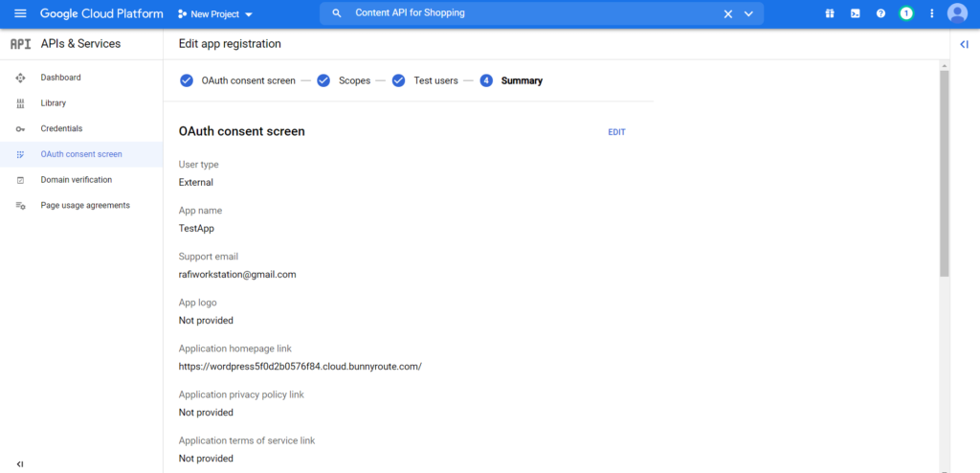
Task: Clear the search box with X
Action: pos(728,13)
